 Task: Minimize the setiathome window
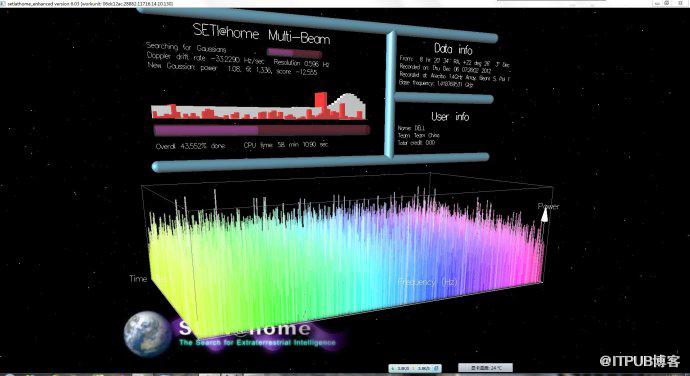(657, 3)
